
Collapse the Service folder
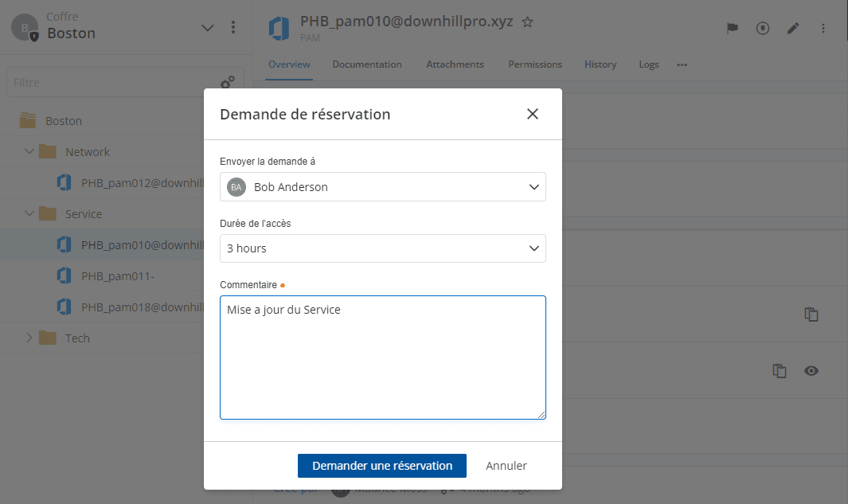pos(29,213)
